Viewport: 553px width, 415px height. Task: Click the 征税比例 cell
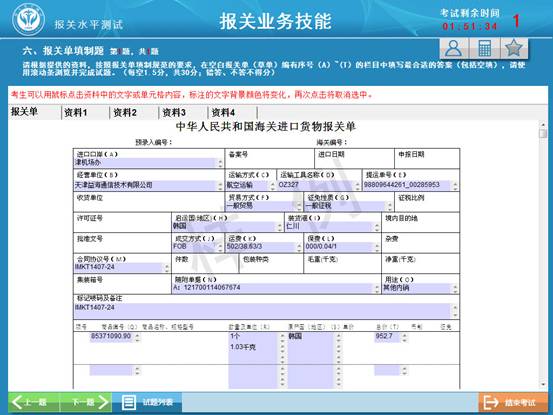(427, 202)
